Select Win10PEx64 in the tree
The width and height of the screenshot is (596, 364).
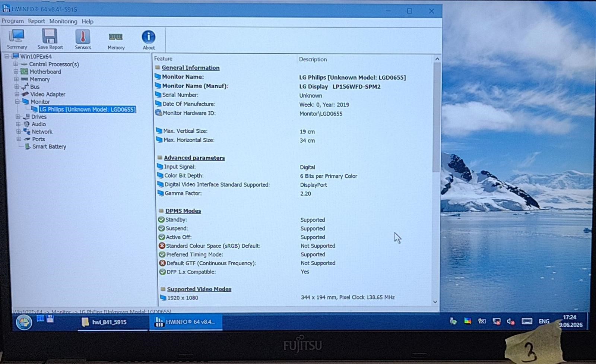(x=36, y=56)
